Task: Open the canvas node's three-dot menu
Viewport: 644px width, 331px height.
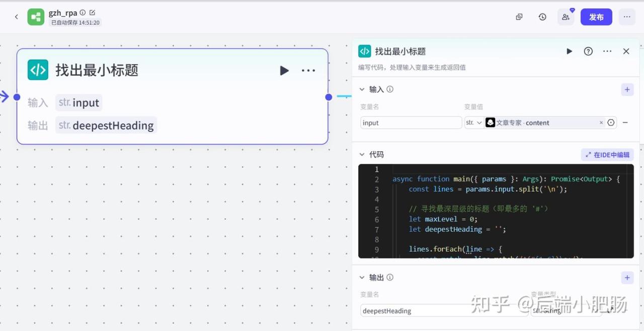Action: (308, 71)
